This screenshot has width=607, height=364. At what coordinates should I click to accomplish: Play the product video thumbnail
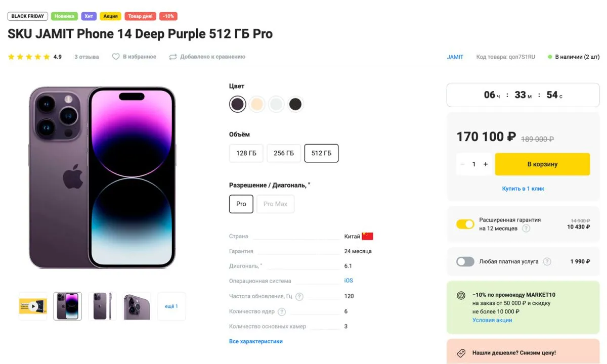tap(33, 306)
